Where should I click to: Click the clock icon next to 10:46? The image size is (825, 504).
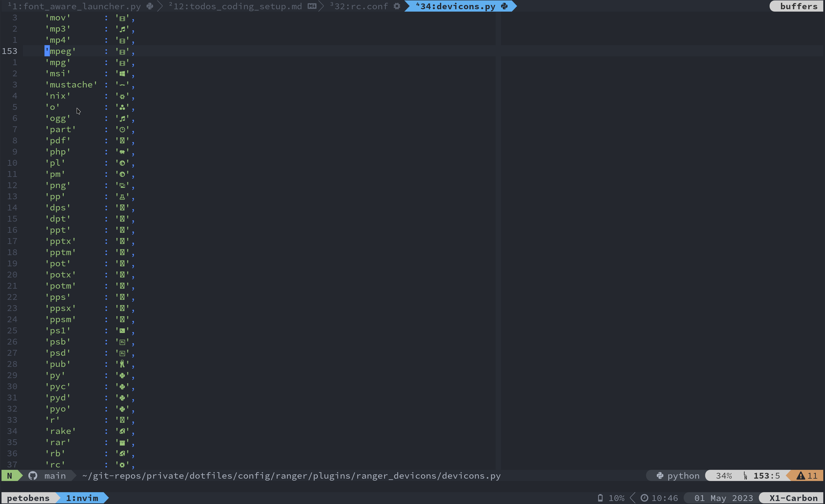[x=645, y=498]
